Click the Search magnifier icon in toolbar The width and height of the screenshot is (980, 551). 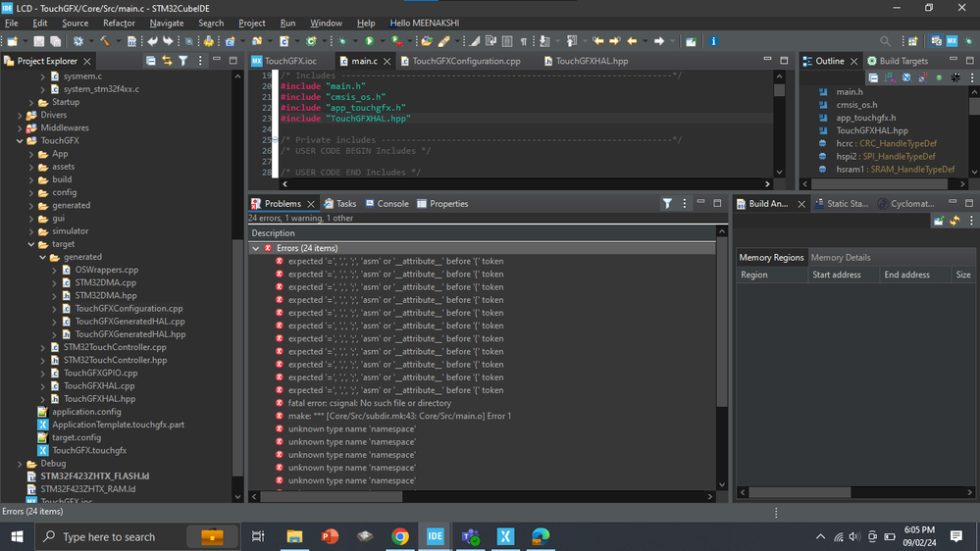[886, 41]
